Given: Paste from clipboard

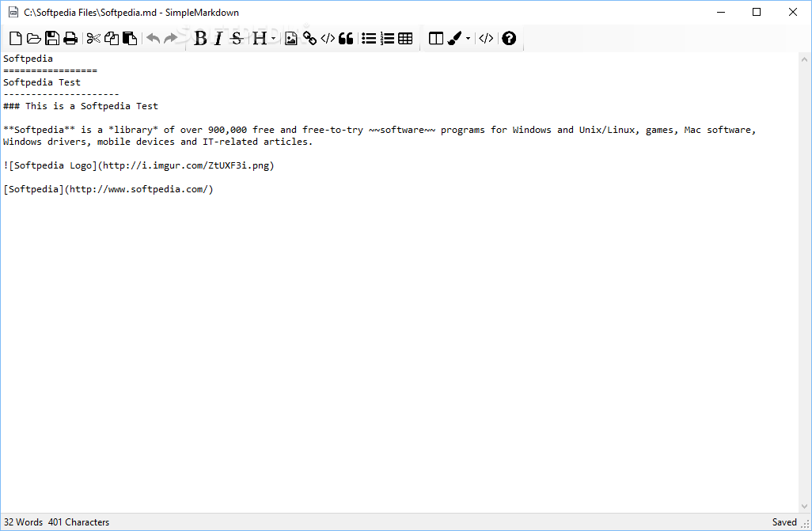Looking at the screenshot, I should tap(130, 38).
